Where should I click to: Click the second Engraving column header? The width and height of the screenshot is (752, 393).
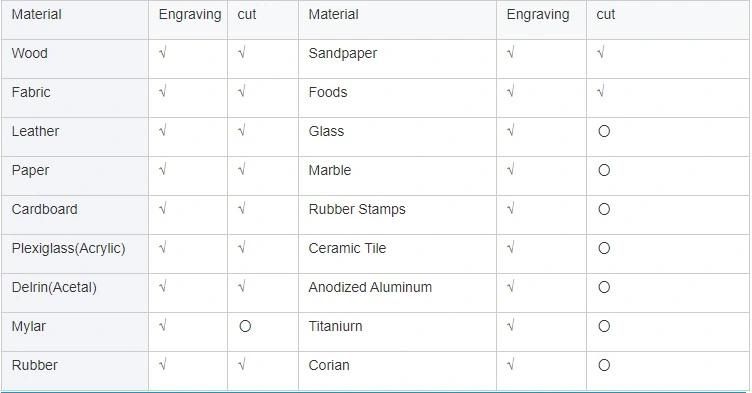(538, 14)
